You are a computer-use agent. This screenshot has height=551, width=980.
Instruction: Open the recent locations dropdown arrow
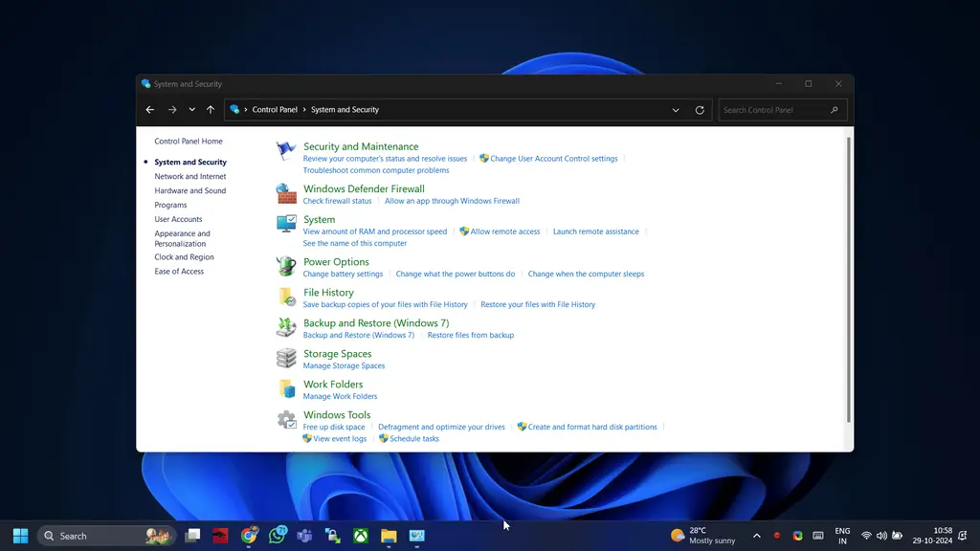[191, 109]
